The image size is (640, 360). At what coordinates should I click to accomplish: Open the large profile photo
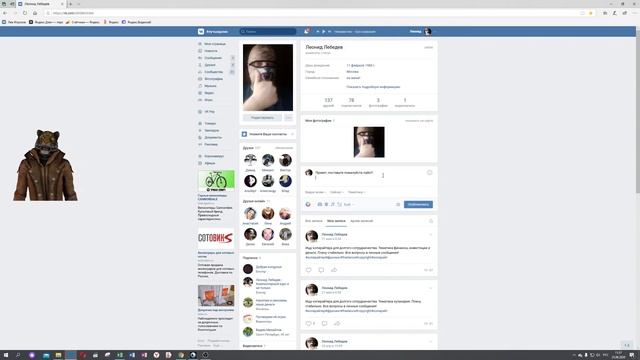pos(268,77)
